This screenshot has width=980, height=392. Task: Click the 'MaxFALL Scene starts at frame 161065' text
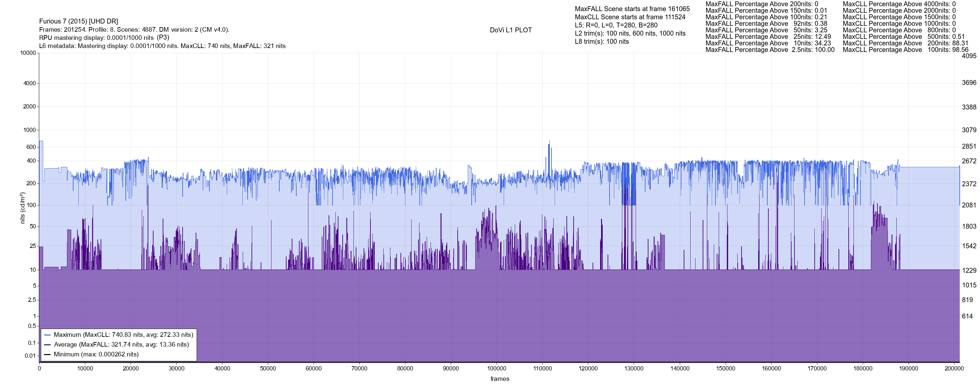(x=632, y=9)
